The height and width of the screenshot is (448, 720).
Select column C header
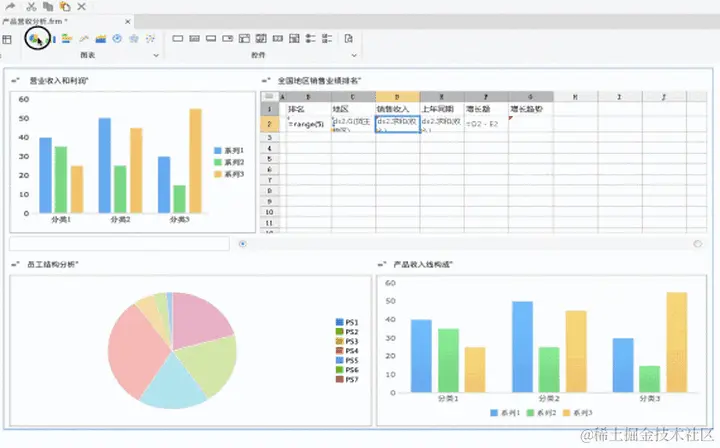[353, 97]
